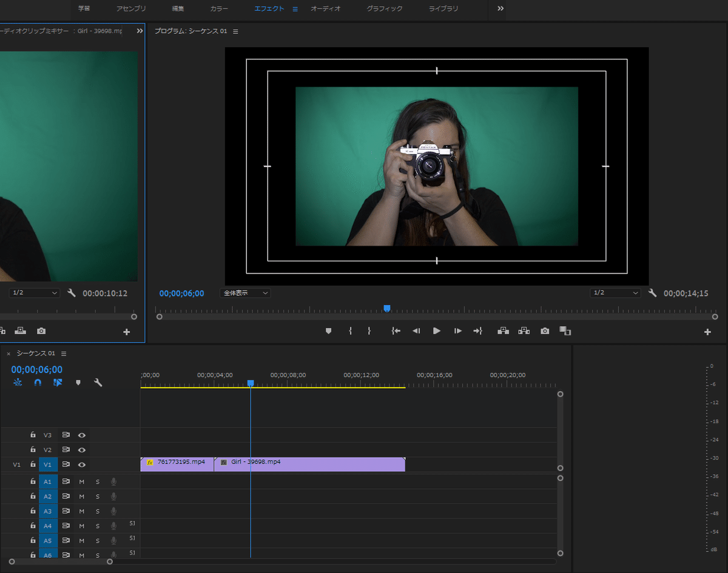Viewport: 728px width, 573px height.
Task: Click the Mark In bracket icon
Action: coord(350,331)
